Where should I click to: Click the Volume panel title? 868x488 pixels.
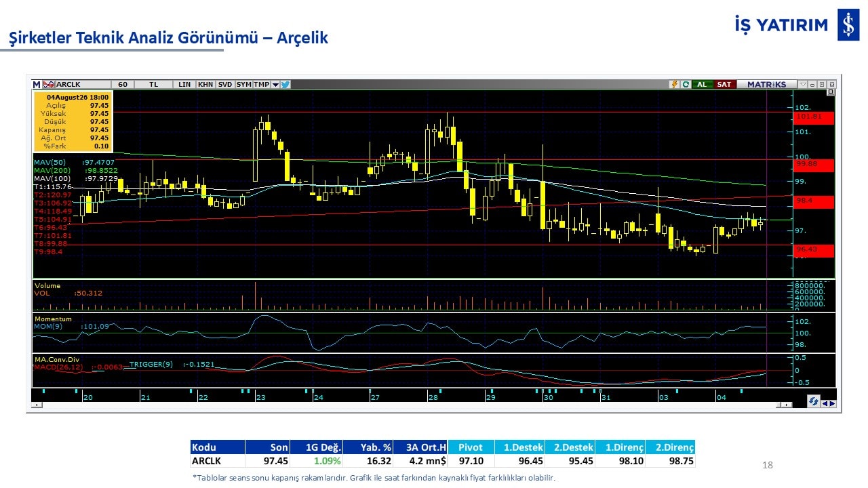point(47,286)
